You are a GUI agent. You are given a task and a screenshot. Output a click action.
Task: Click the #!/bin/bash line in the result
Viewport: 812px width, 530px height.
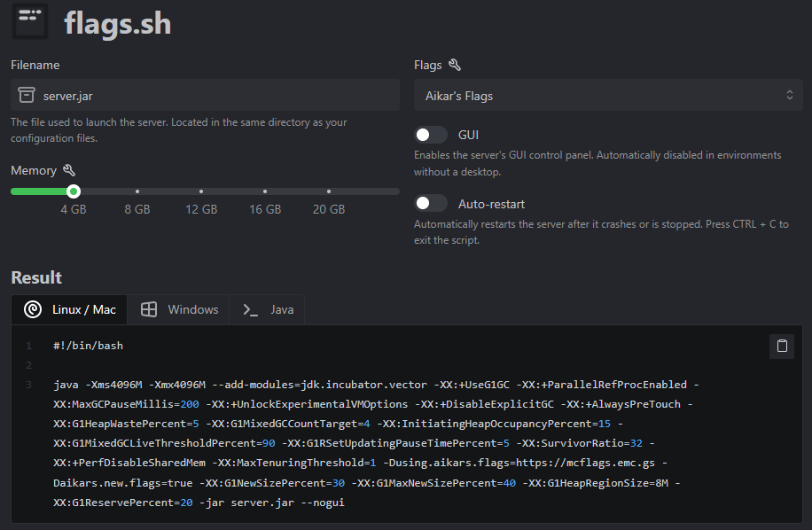(x=88, y=346)
